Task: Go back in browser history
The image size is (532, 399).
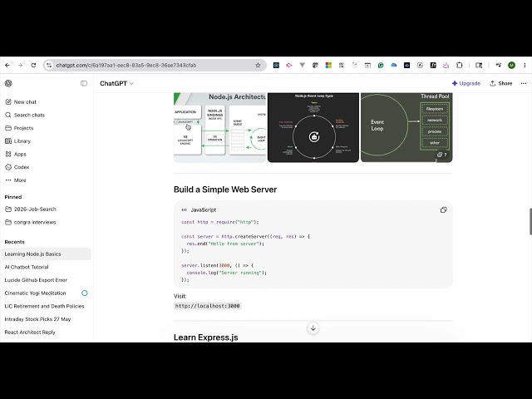Action: 7,65
